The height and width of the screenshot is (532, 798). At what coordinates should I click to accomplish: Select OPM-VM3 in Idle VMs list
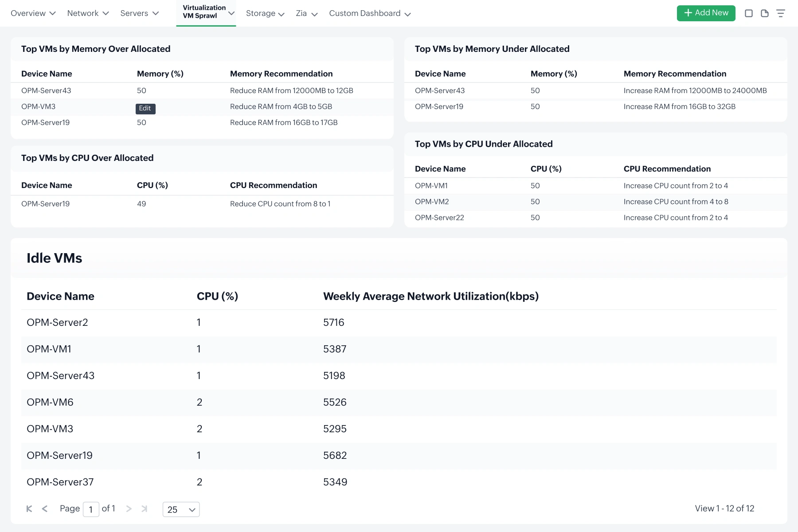(x=50, y=429)
